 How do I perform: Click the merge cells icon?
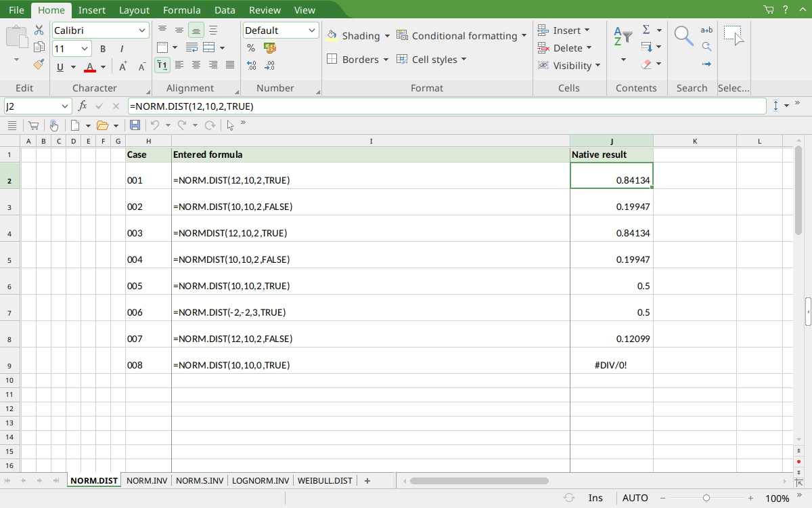(209, 47)
